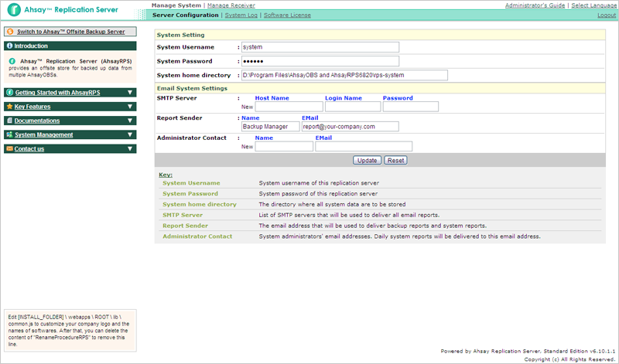619x364 pixels.
Task: Click the "System Setting" section heading
Action: pyautogui.click(x=180, y=35)
